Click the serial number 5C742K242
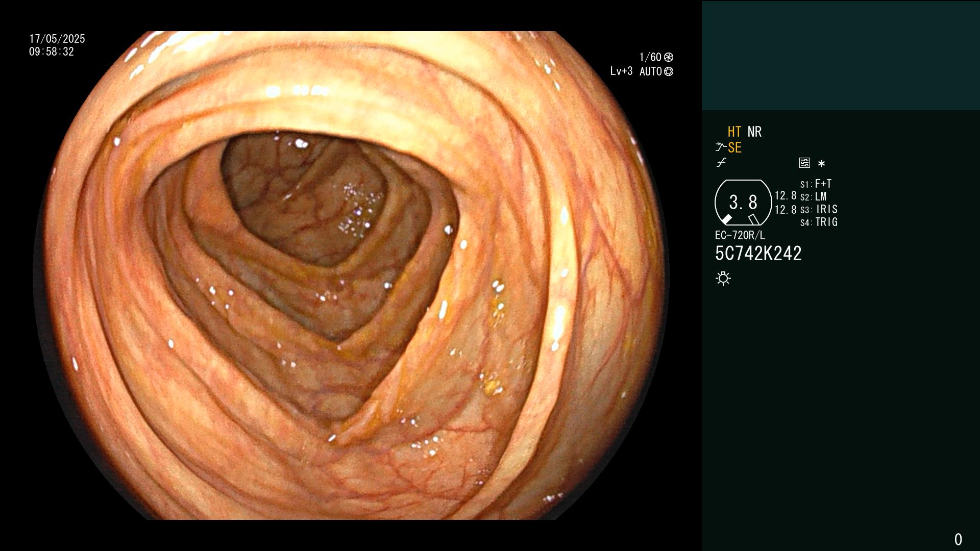Image resolution: width=980 pixels, height=551 pixels. pyautogui.click(x=758, y=254)
